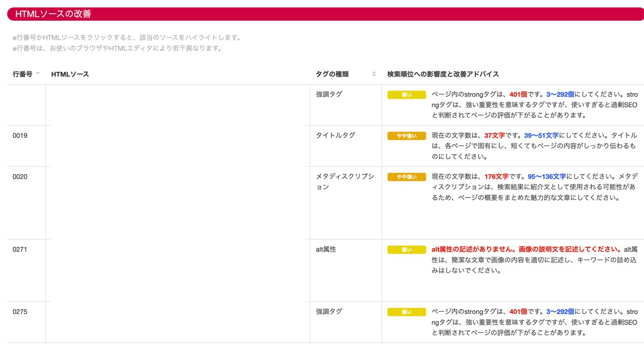Image resolution: width=644 pixels, height=344 pixels.
Task: Click red 401個 in row 0275 advice
Action: click(518, 312)
